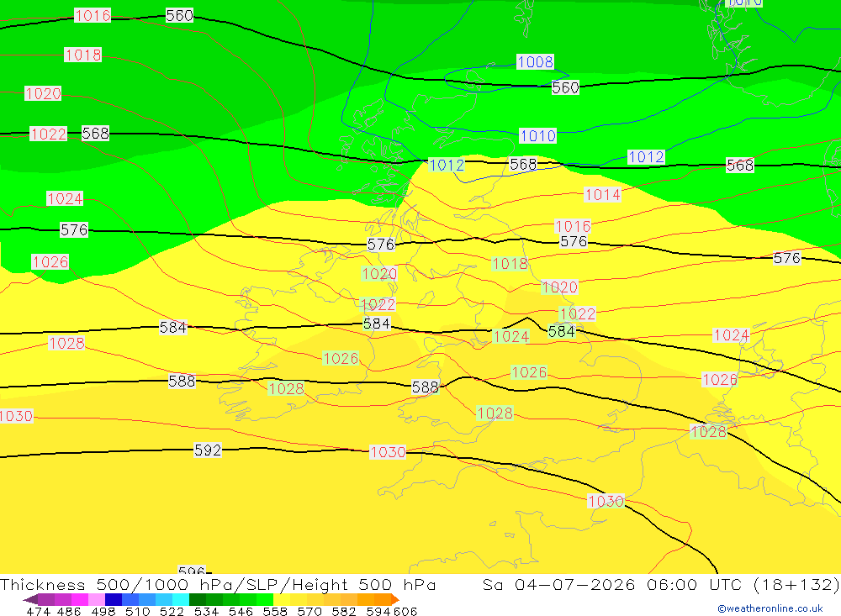The height and width of the screenshot is (616, 841).
Task: Click the legend value 606
Action: (405, 611)
